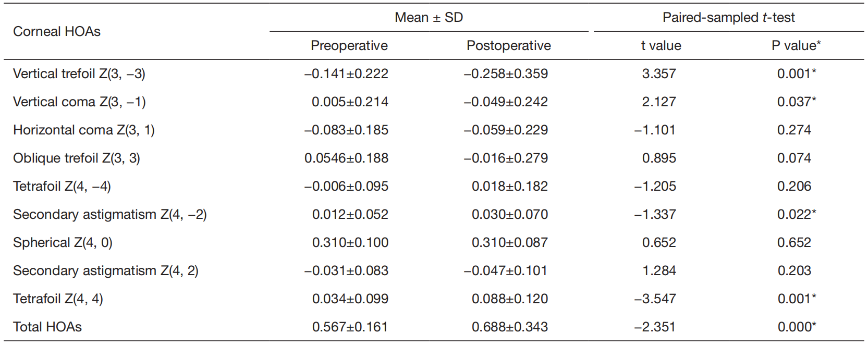This screenshot has width=868, height=346.
Task: Select the "Mean ± SD" header
Action: pyautogui.click(x=429, y=18)
